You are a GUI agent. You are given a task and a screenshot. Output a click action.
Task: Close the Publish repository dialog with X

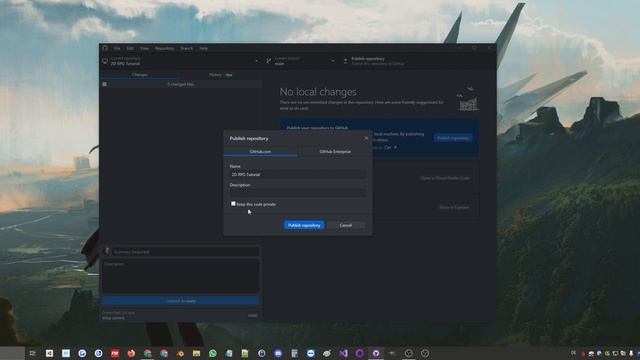[x=366, y=138]
